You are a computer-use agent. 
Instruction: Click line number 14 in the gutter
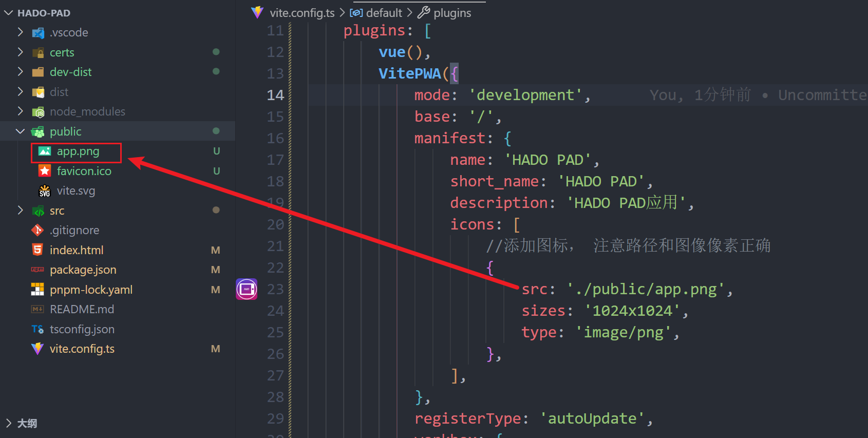pos(275,95)
